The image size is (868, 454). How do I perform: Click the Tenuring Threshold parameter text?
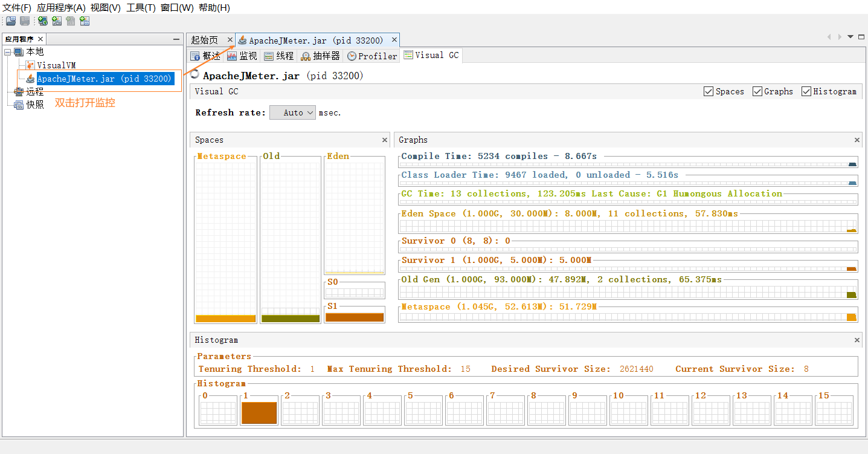pos(257,369)
